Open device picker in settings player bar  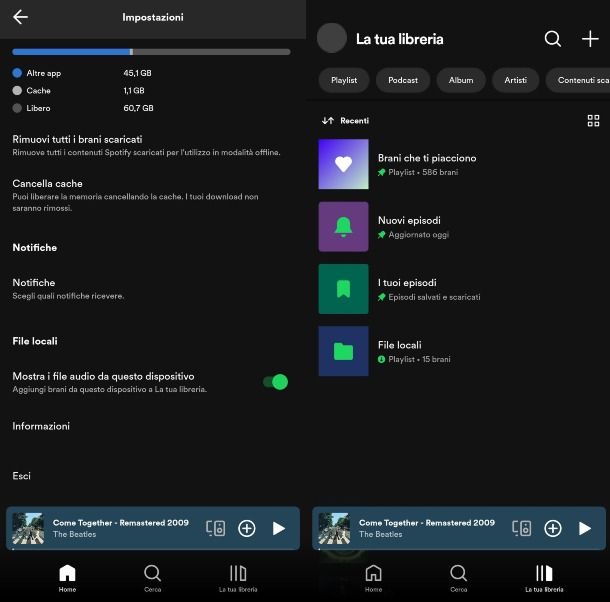coord(216,528)
